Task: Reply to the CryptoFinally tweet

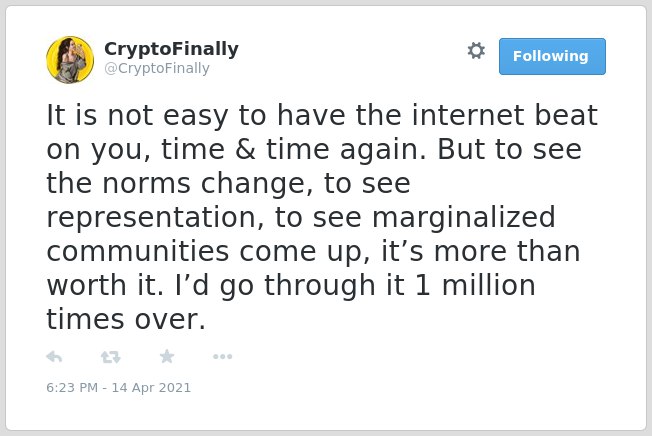Action: (54, 357)
